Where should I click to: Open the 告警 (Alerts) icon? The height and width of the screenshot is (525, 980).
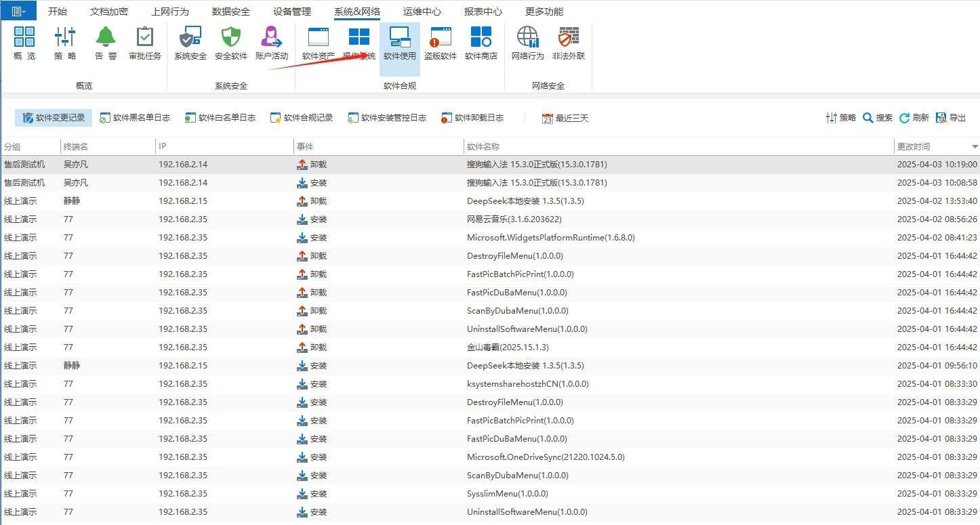tap(105, 42)
